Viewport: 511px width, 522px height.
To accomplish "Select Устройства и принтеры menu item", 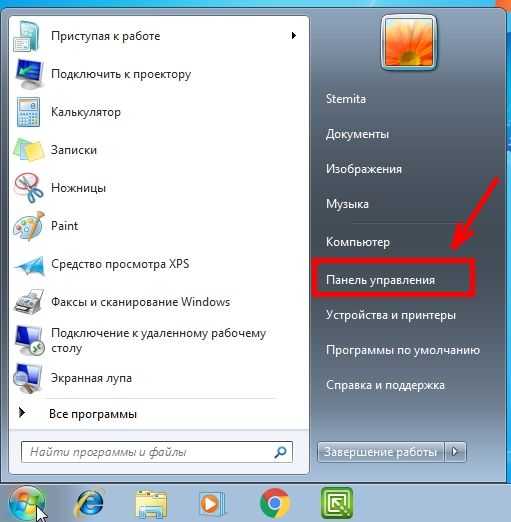I will (x=391, y=315).
